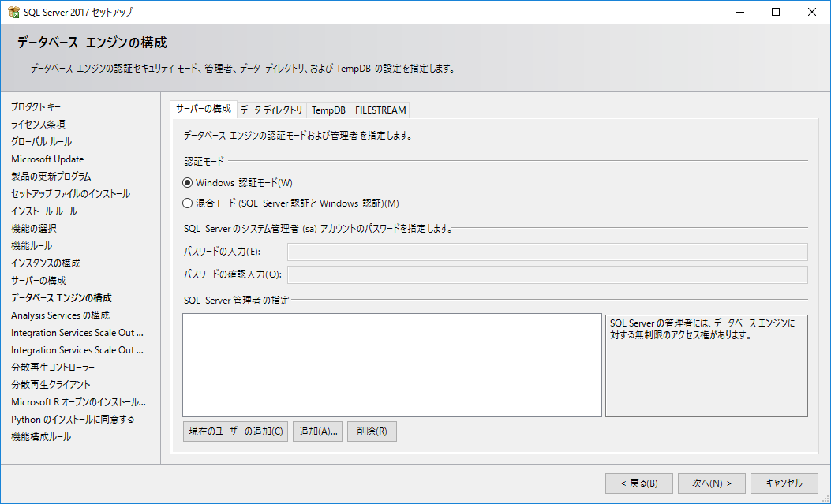Screen dimensions: 831x504
Task: Cancel setup with キャンセル button
Action: tap(784, 483)
